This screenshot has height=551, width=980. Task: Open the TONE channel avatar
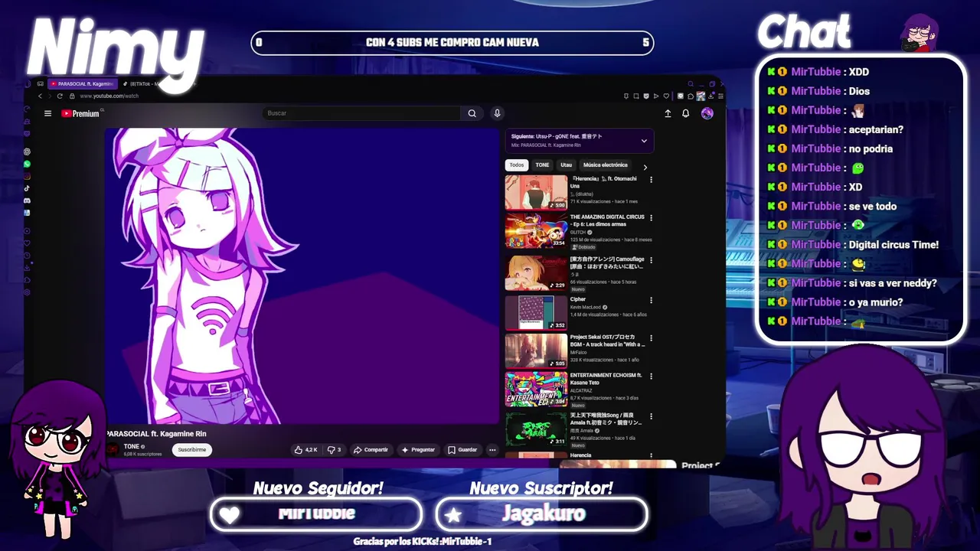click(x=113, y=450)
